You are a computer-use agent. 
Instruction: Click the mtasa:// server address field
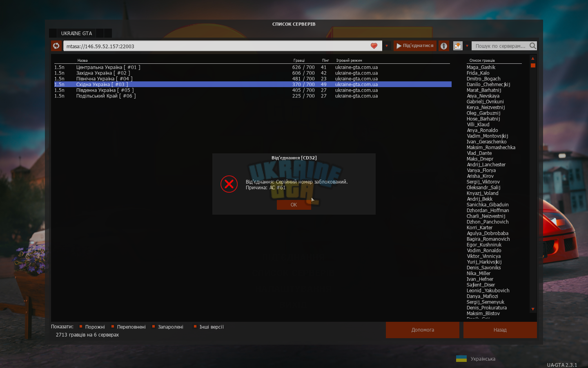point(223,46)
